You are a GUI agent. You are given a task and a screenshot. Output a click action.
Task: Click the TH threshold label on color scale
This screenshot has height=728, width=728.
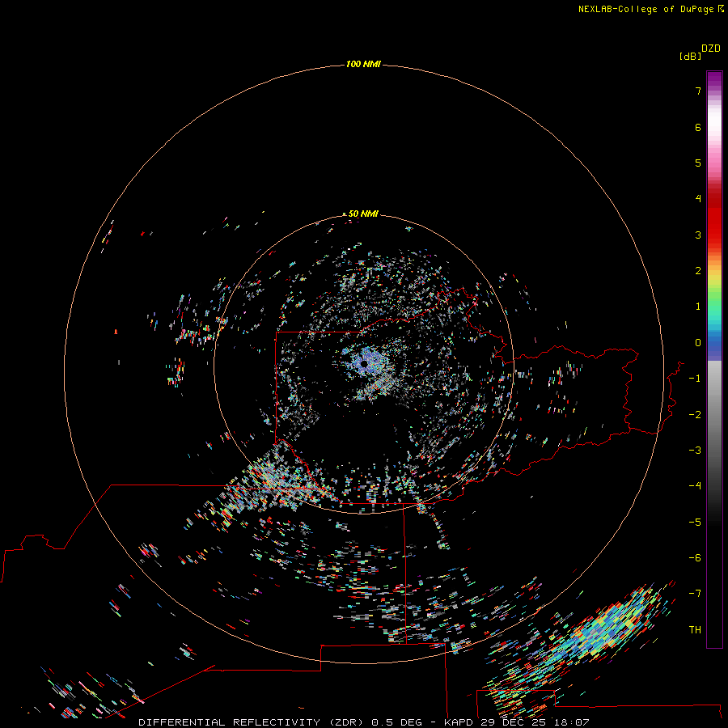(695, 630)
